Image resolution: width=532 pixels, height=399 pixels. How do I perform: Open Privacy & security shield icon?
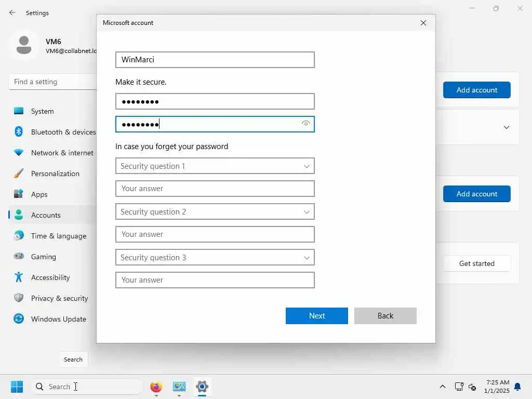(19, 298)
